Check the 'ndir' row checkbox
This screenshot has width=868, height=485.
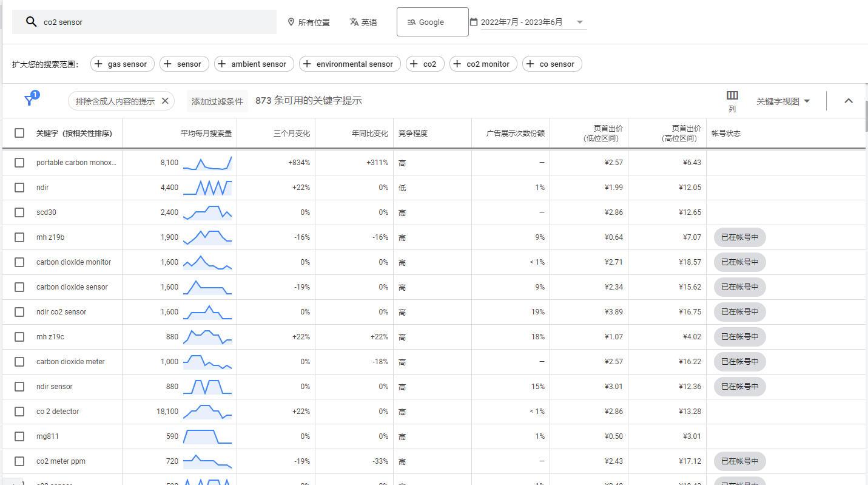pyautogui.click(x=19, y=188)
